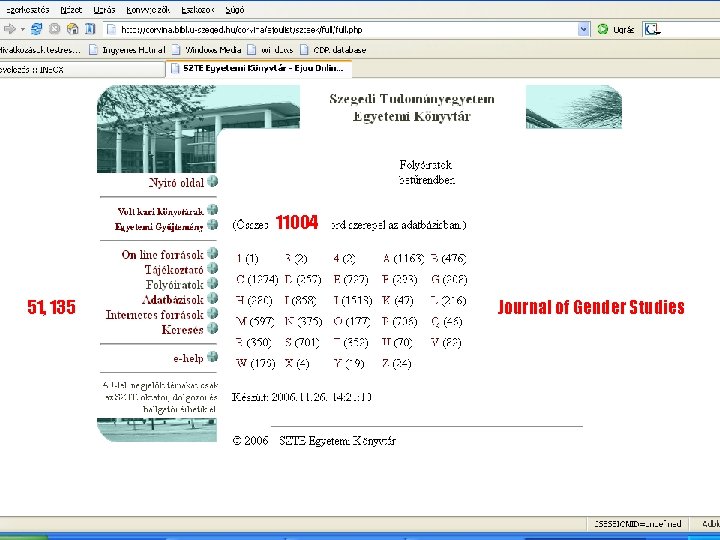The height and width of the screenshot is (540, 720).
Task: Open the Internetes források link
Action: (x=155, y=315)
